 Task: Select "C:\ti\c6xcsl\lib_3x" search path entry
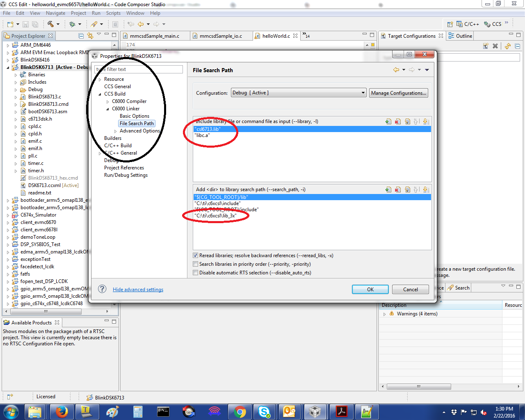215,216
